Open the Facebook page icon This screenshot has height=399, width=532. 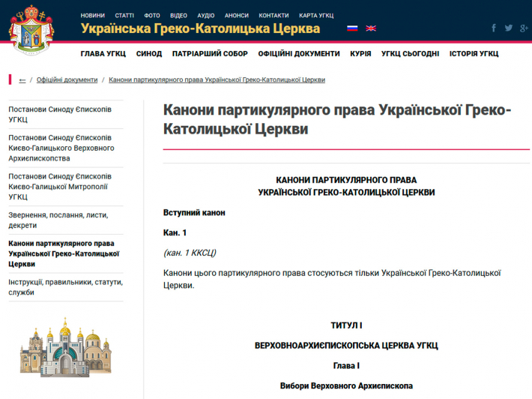point(494,28)
